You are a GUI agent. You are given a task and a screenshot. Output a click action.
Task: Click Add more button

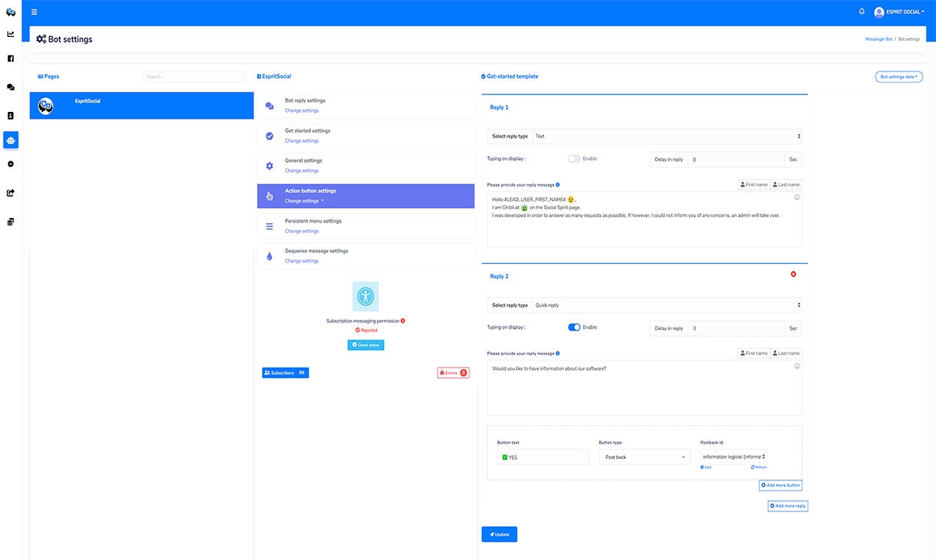click(780, 485)
